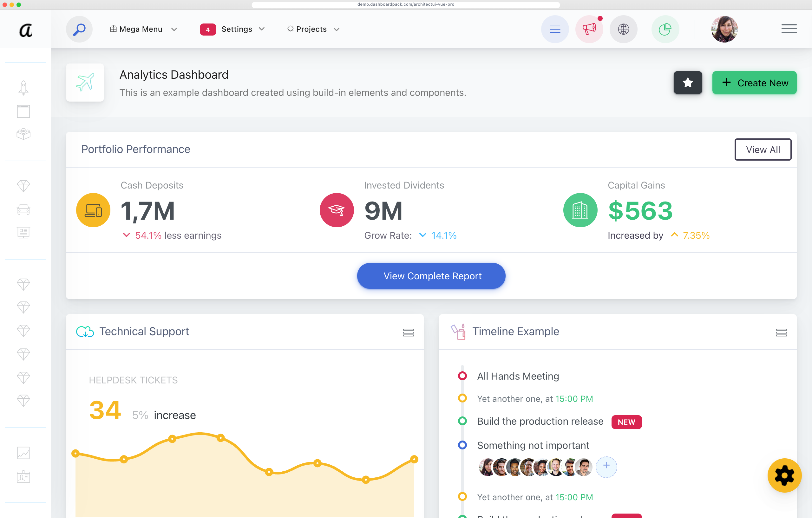Click the All Hands Meeting text
Screen dimensions: 812x518
click(x=518, y=376)
